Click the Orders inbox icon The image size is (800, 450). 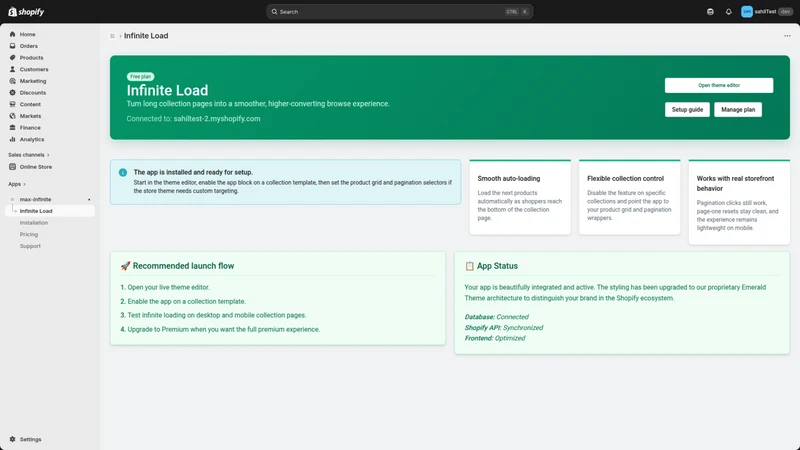(x=12, y=46)
